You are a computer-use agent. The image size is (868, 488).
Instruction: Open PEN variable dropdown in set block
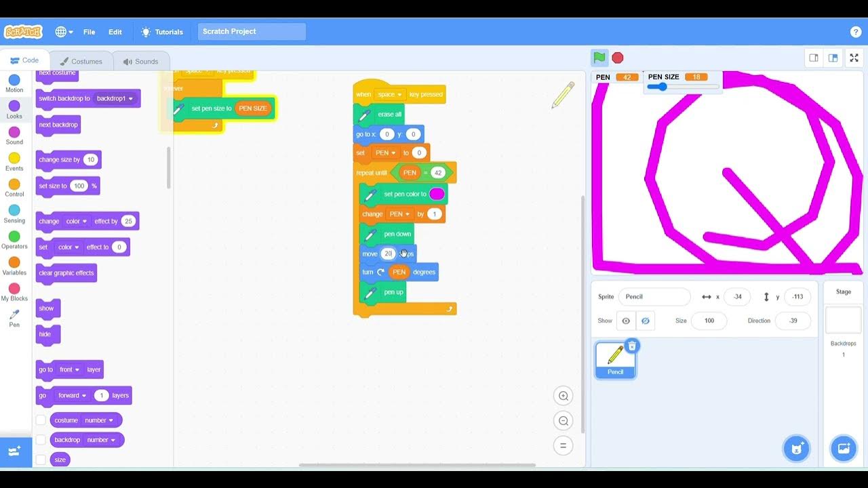pos(386,153)
